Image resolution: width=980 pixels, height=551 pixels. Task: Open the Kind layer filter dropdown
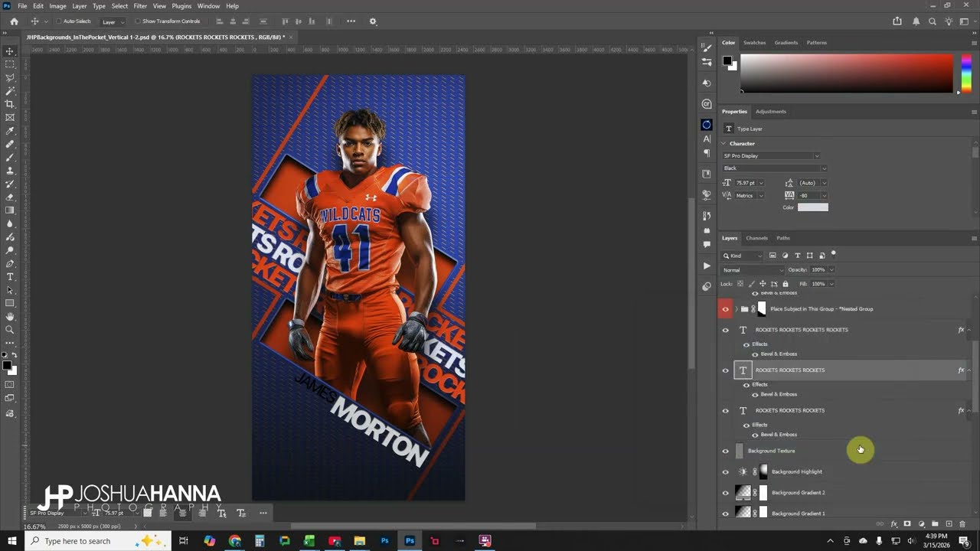click(x=742, y=256)
